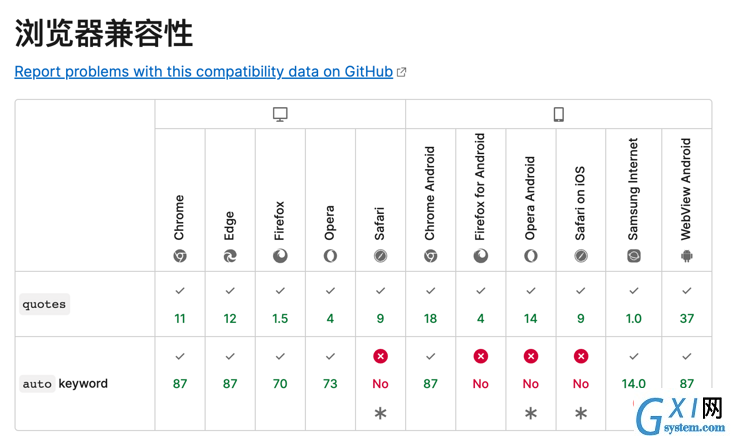The width and height of the screenshot is (732, 436).
Task: Expand Safari auto keyword asterisk note
Action: (380, 413)
